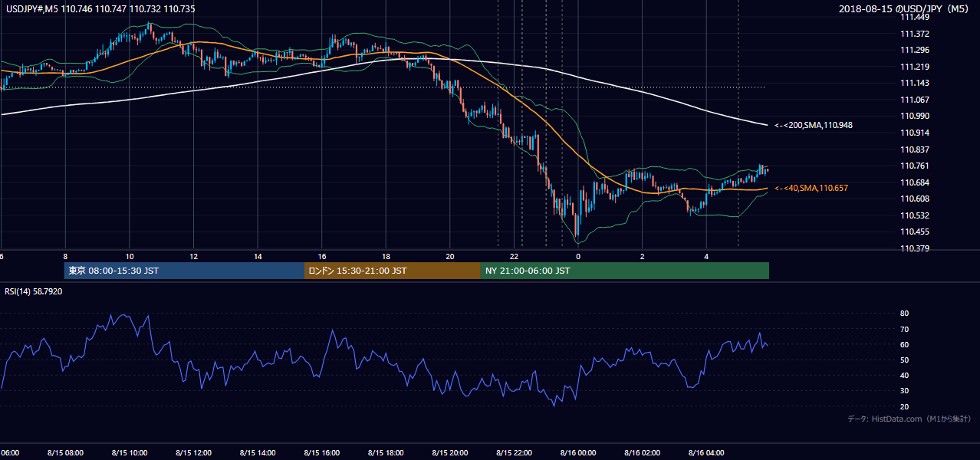Click hour label 18 under price chart
The image size is (980, 460).
click(x=386, y=256)
